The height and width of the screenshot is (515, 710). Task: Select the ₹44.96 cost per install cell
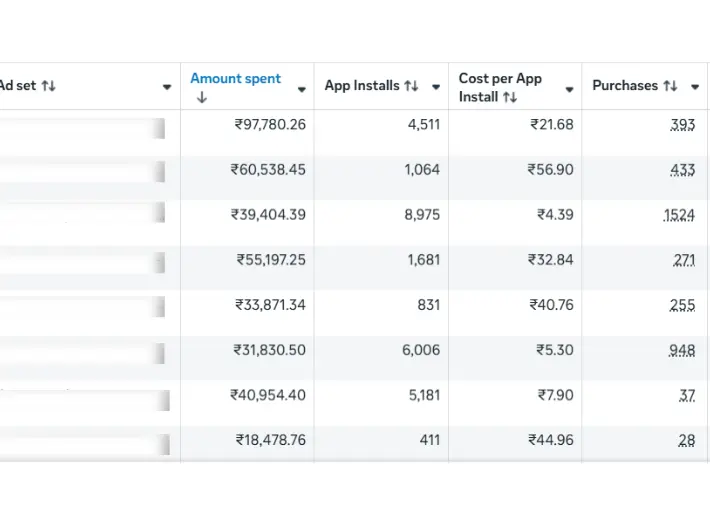coord(551,440)
